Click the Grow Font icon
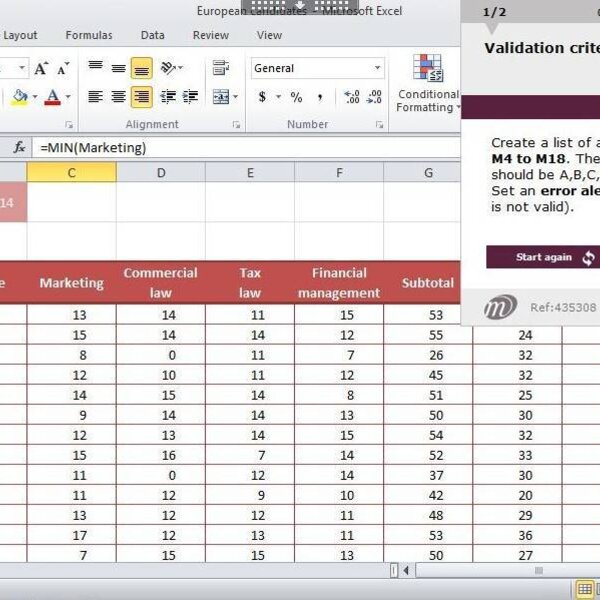Screen dimensions: 600x600 pos(41,68)
